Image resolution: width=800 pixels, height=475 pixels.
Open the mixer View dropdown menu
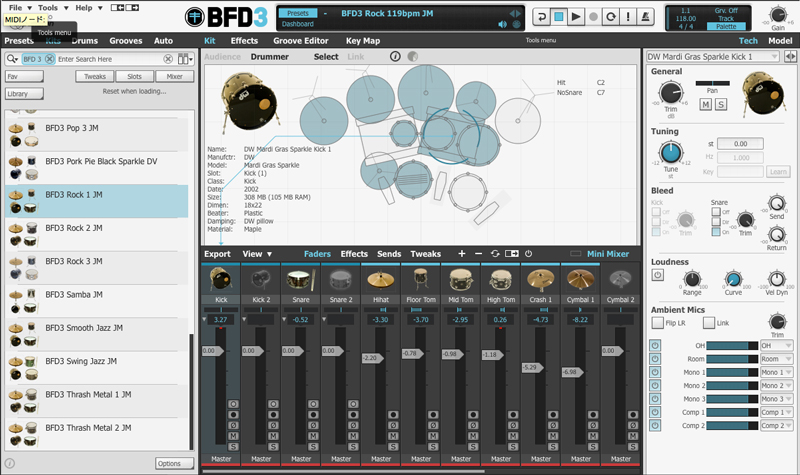(x=257, y=254)
